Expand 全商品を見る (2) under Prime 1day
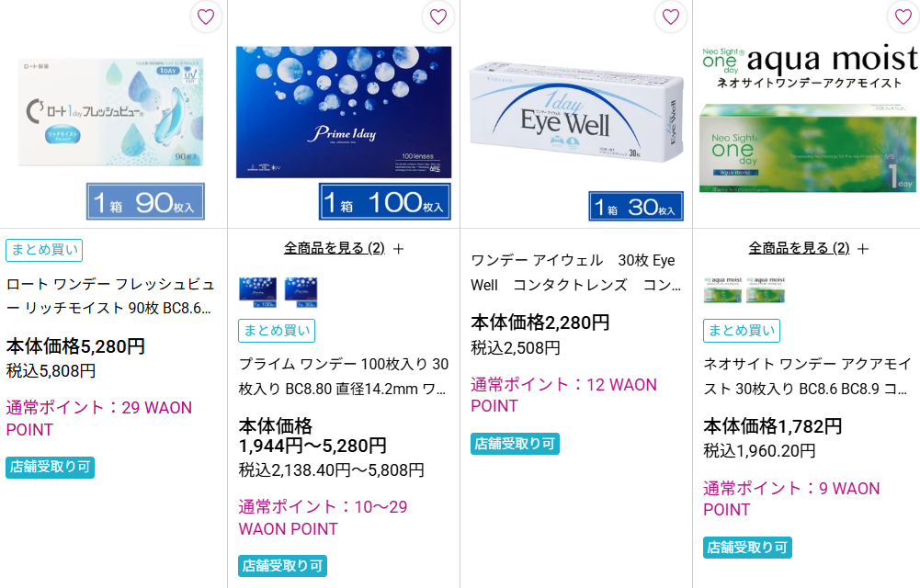This screenshot has width=920, height=588. coord(335,249)
